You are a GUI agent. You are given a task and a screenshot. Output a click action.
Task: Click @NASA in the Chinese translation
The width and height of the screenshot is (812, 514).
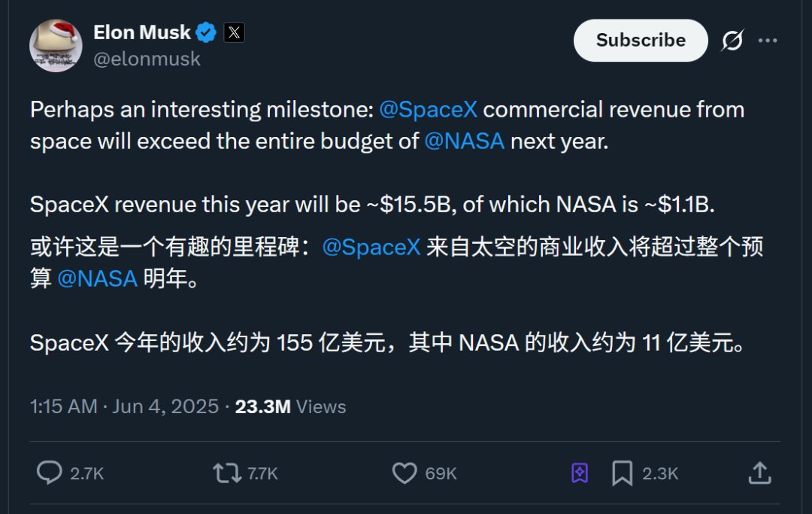[97, 278]
